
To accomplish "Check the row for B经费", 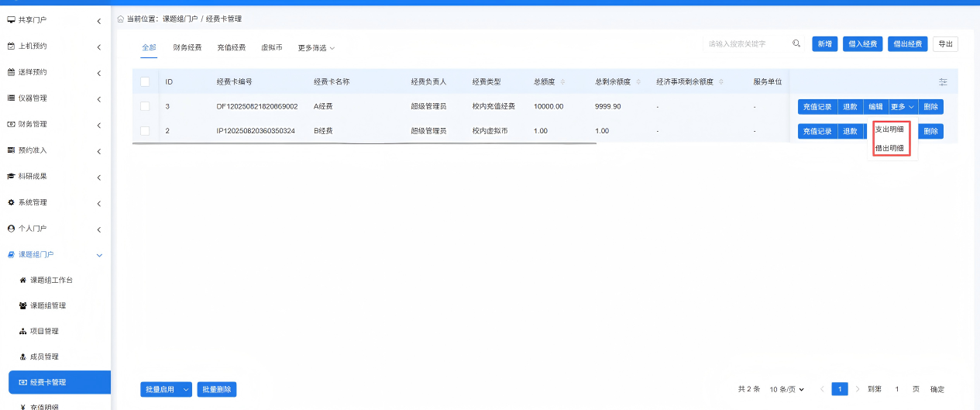I will click(145, 131).
